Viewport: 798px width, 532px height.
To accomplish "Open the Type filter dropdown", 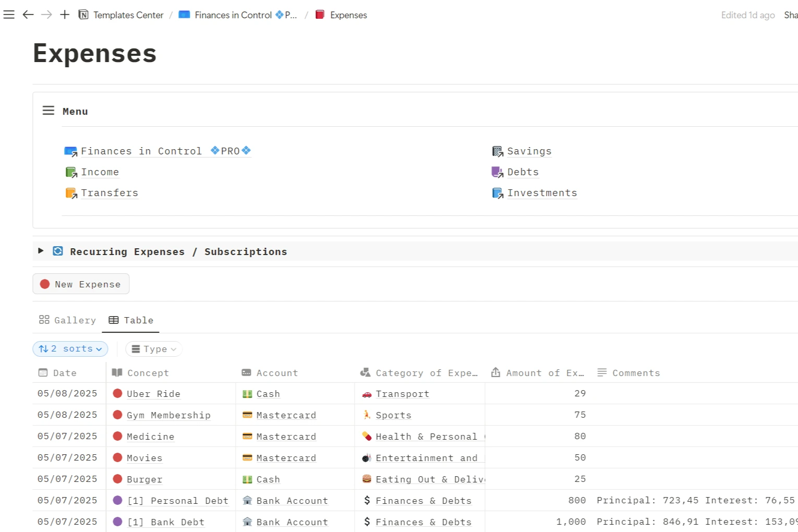I will coord(154,349).
